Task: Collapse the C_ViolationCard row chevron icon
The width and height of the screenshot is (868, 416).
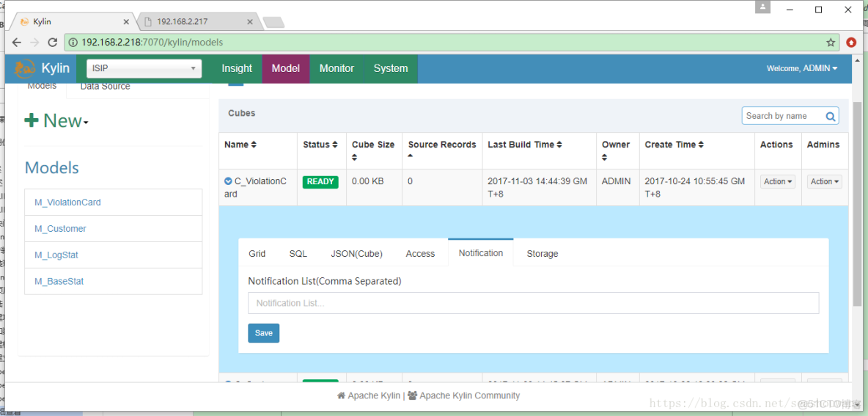Action: coord(227,181)
